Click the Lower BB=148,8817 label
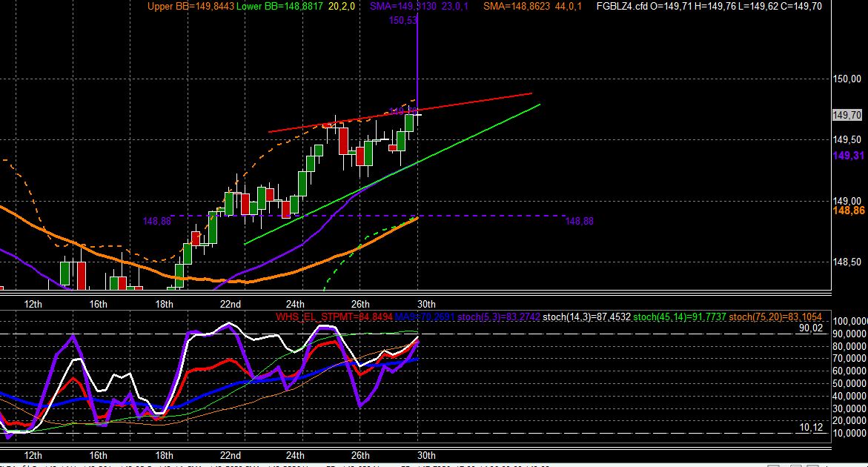868x467 pixels. pyautogui.click(x=279, y=7)
